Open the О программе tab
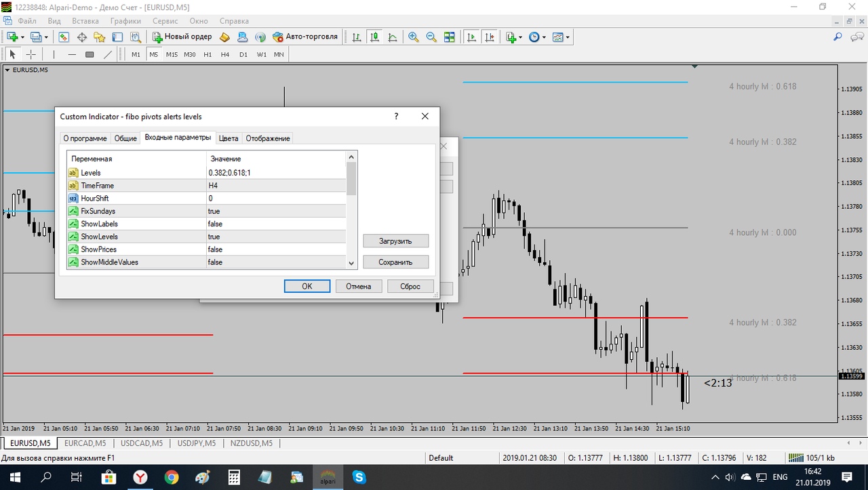Screen dimensions: 868x490 pyautogui.click(x=85, y=138)
